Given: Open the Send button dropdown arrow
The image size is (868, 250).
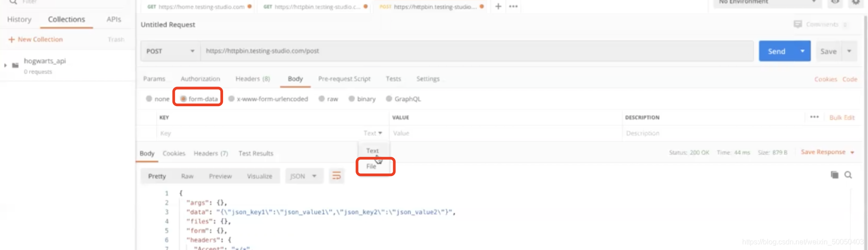Looking at the screenshot, I should coord(803,51).
